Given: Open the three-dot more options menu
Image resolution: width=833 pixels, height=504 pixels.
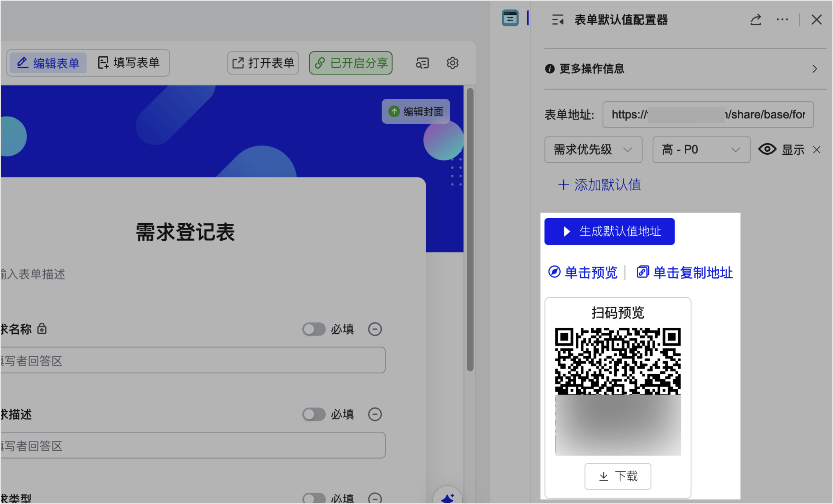Looking at the screenshot, I should point(782,20).
